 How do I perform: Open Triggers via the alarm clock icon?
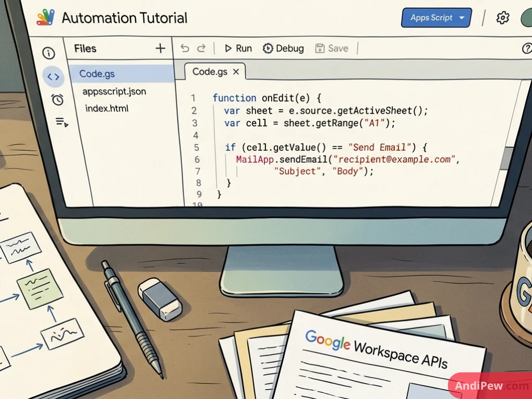coord(57,100)
